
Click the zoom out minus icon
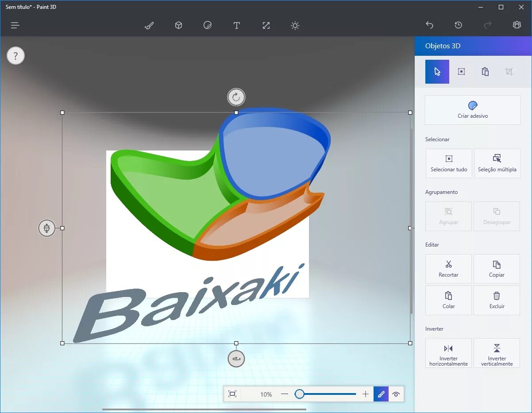285,394
